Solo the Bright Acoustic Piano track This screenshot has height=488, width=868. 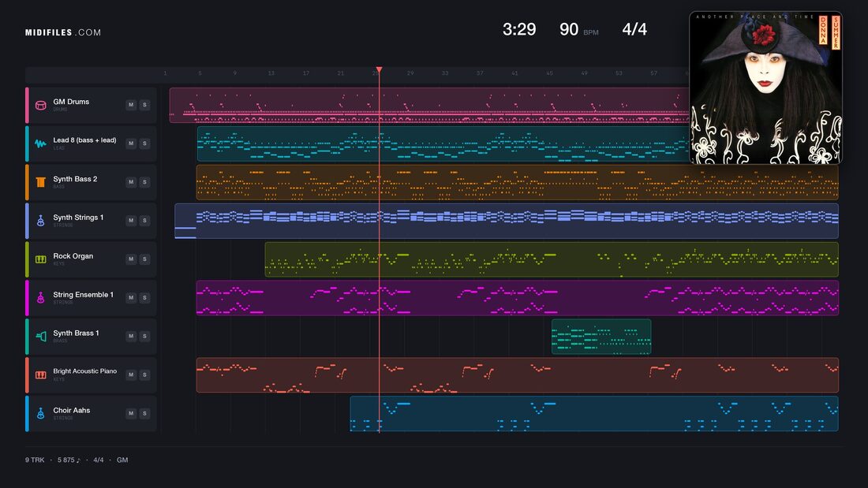144,374
